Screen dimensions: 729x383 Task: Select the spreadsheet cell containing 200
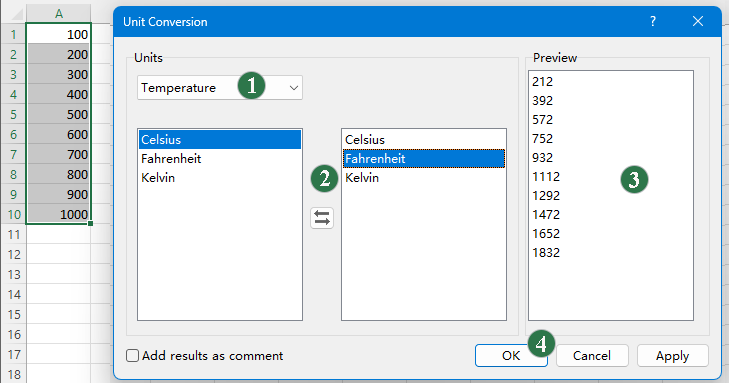(59, 54)
